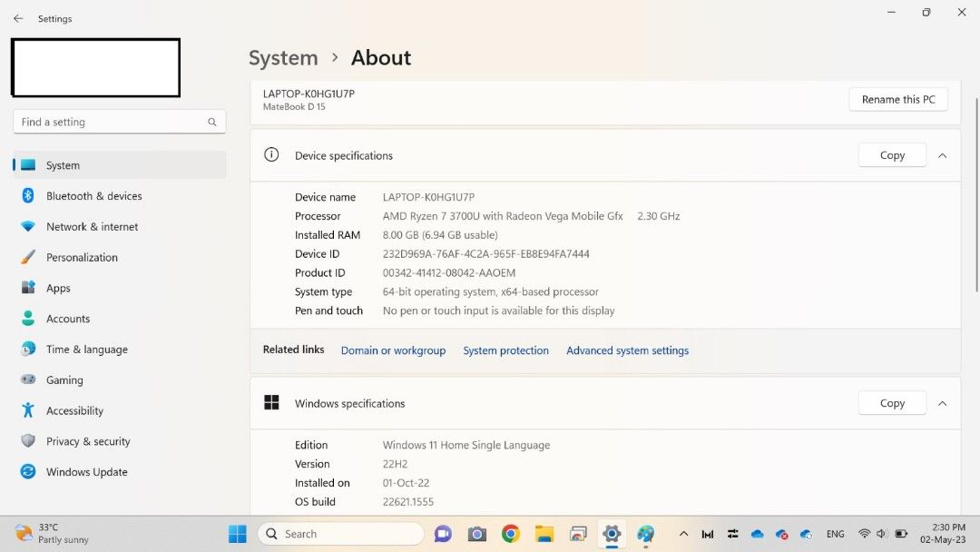Click the Product ID value 00342-41412-08042-AAOEM

pyautogui.click(x=449, y=272)
